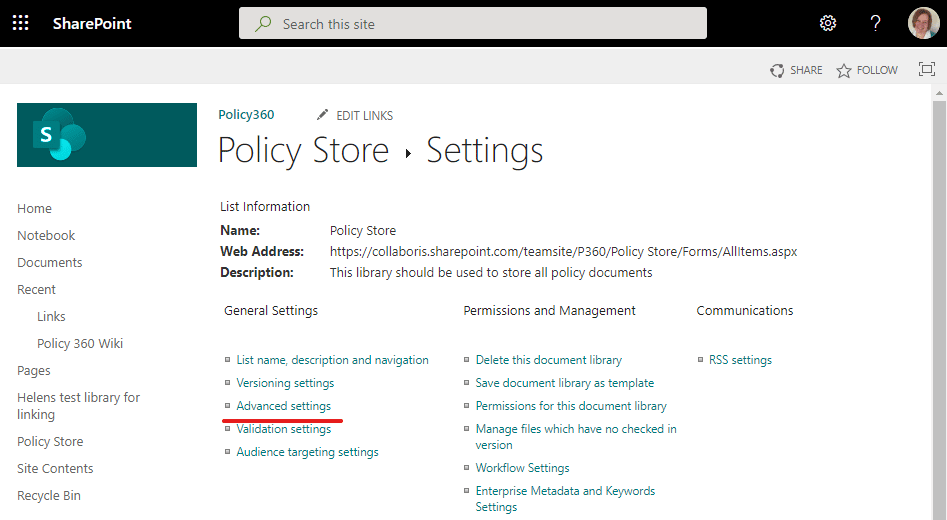Open Versioning settings link

285,383
